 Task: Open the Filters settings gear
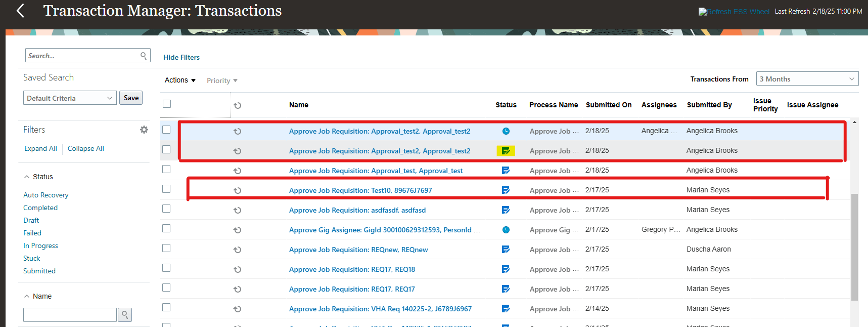click(144, 130)
